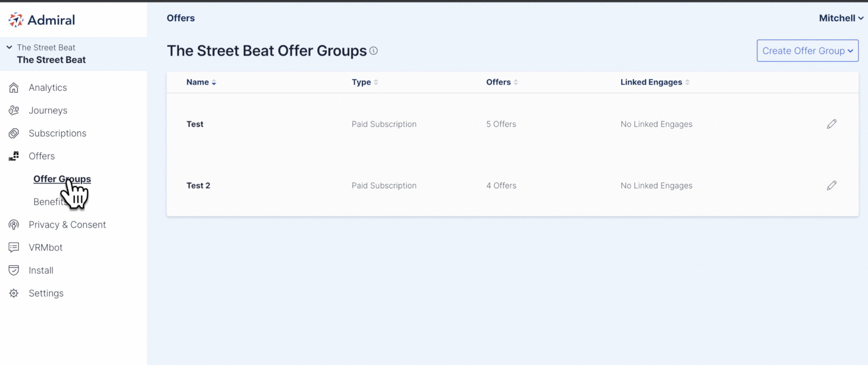Click the Settings gear icon
This screenshot has height=365, width=868.
pos(14,293)
